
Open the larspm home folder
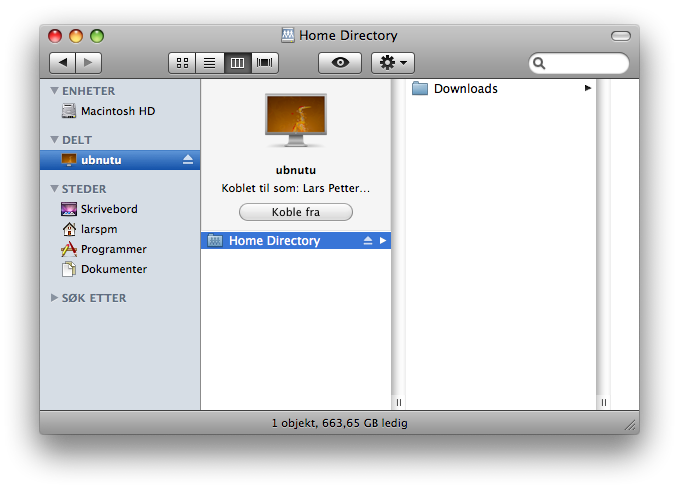point(120,229)
